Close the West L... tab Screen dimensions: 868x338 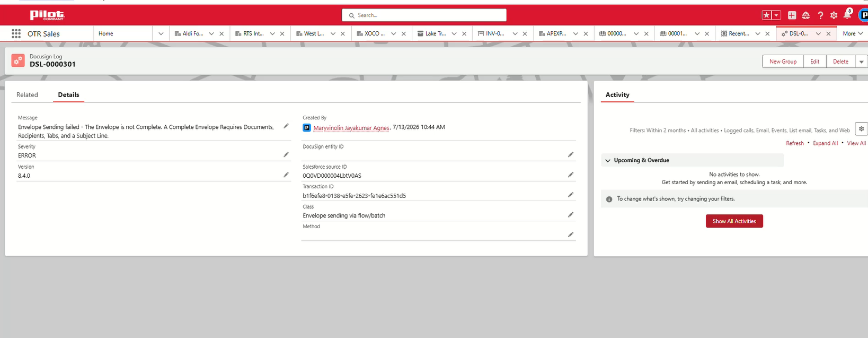point(343,33)
